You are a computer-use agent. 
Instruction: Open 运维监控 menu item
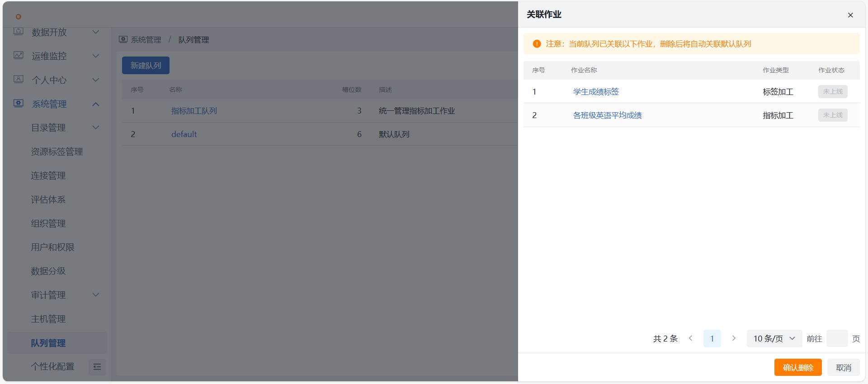tap(49, 56)
